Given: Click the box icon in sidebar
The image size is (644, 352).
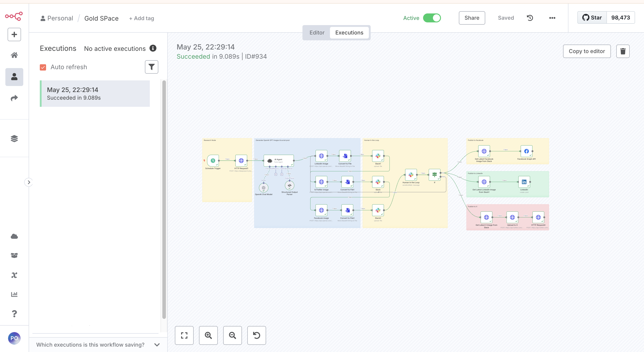Looking at the screenshot, I should 14,255.
